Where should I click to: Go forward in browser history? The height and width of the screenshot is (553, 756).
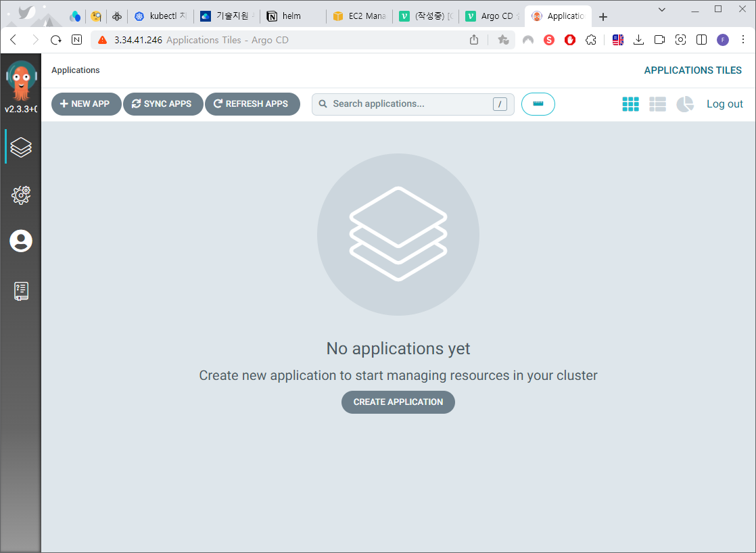34,40
